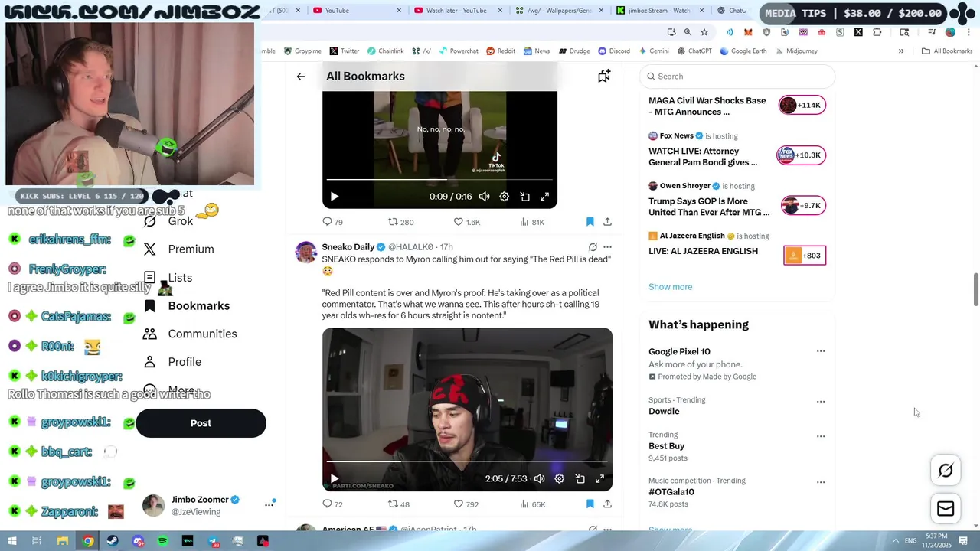The image size is (980, 551).
Task: Seek on the SNEAKO video progress bar
Action: pyautogui.click(x=467, y=461)
